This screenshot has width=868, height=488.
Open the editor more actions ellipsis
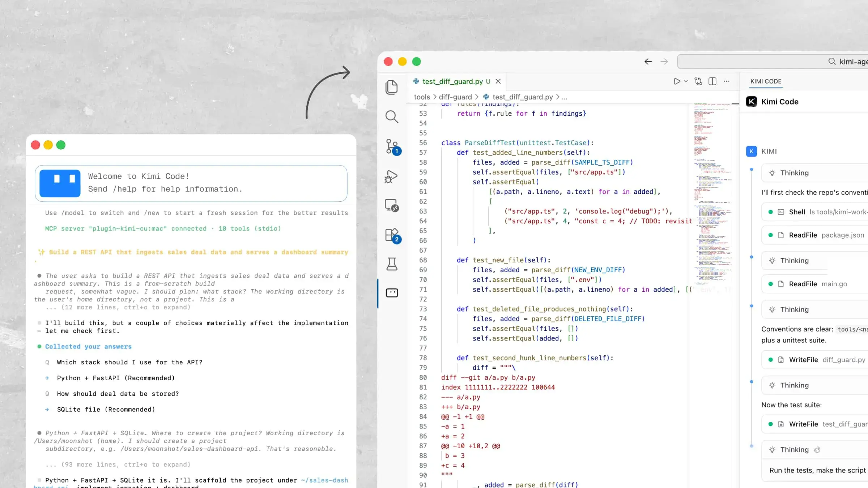point(727,81)
